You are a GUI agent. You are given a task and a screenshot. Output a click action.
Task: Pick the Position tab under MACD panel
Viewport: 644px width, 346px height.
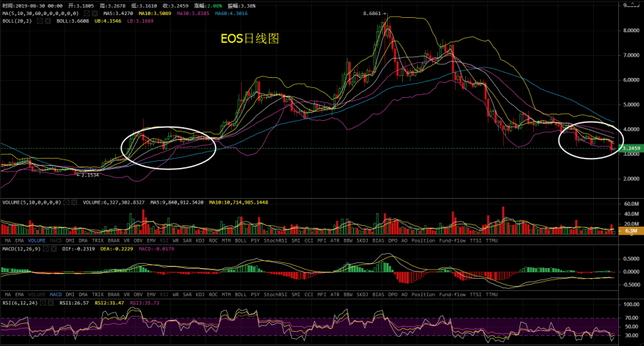click(x=423, y=294)
